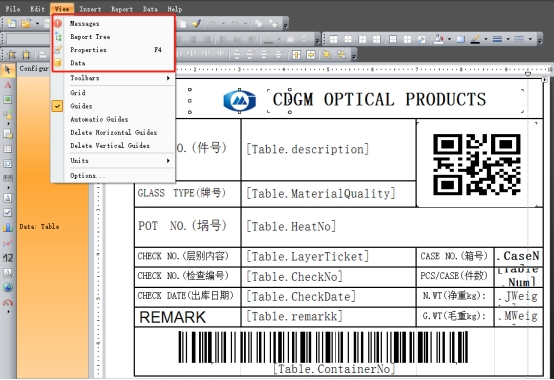
Task: Open the dropdown next to Open folder
Action: [x=37, y=24]
